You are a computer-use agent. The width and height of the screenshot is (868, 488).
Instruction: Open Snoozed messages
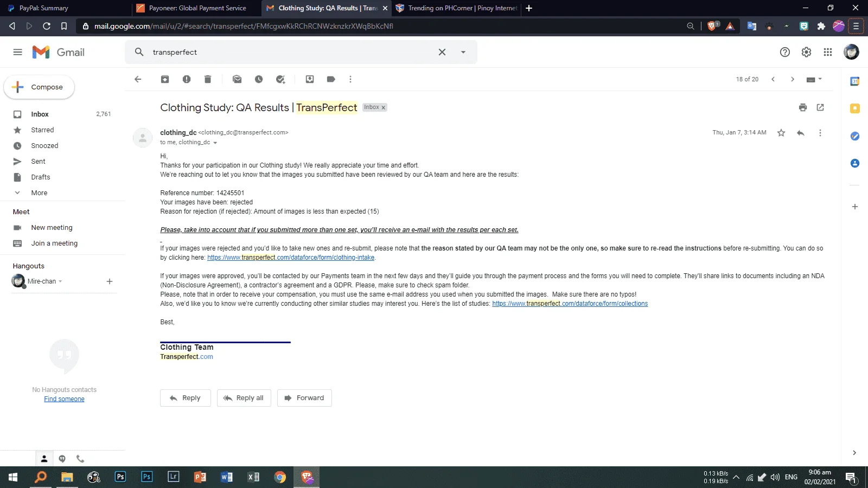[44, 146]
